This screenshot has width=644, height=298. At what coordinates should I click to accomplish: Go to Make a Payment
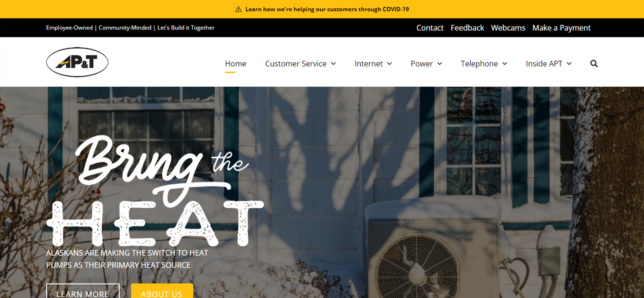coord(561,28)
